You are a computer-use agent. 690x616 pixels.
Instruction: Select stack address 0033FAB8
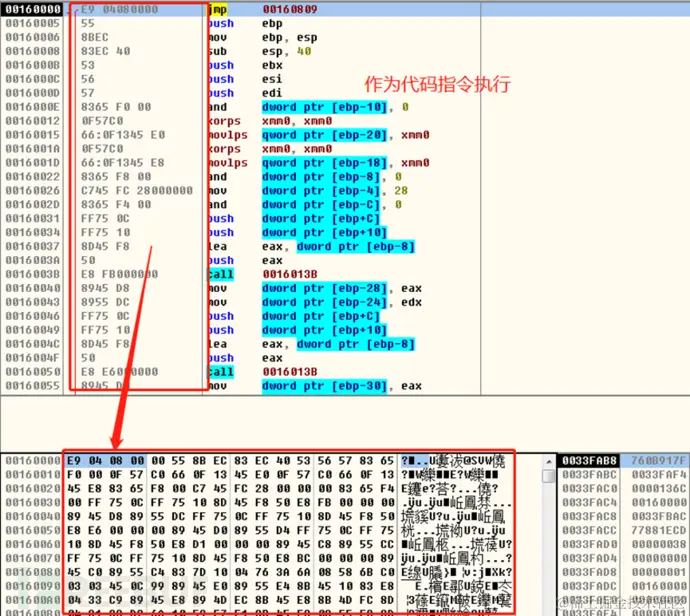[589, 461]
